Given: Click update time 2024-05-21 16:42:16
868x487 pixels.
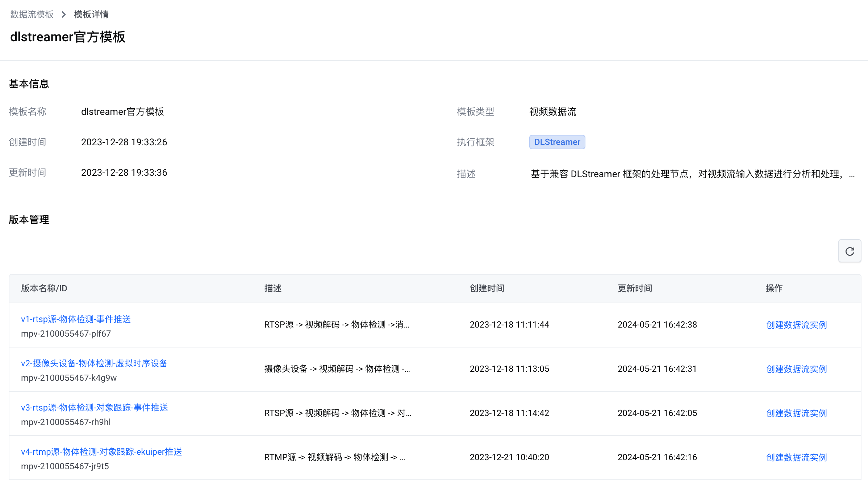Looking at the screenshot, I should click(x=657, y=457).
